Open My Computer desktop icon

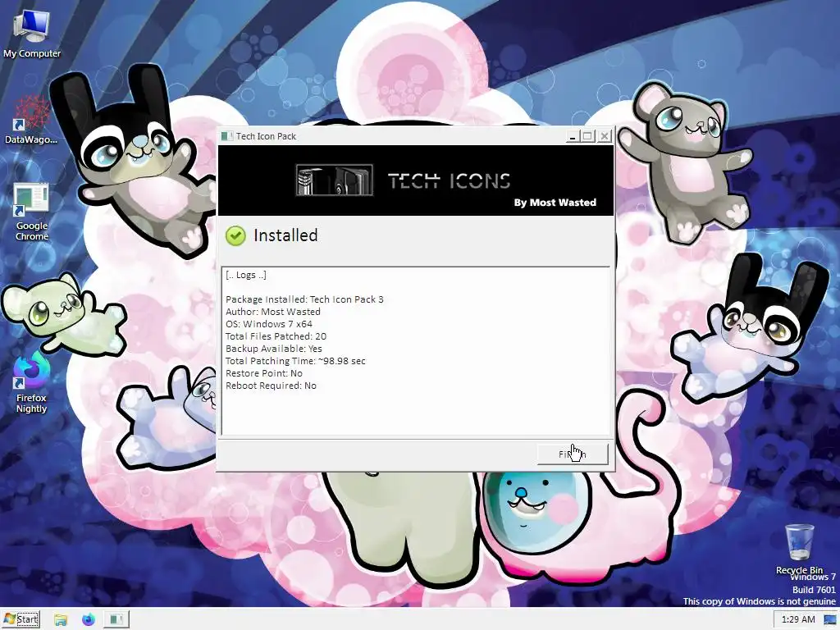tap(32, 33)
